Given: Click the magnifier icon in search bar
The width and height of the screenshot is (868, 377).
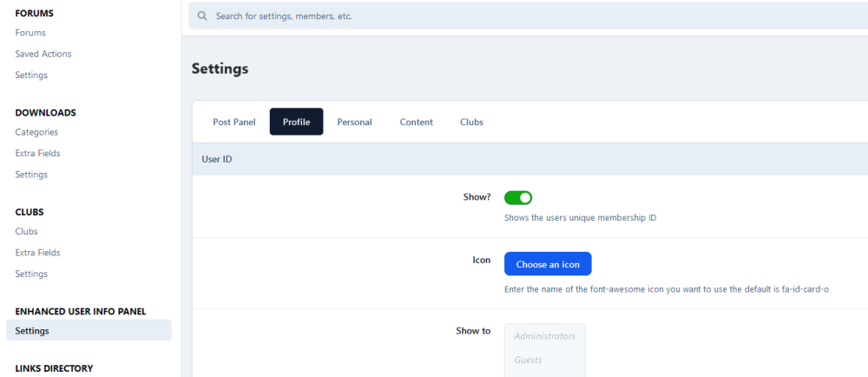Looking at the screenshot, I should pos(202,16).
